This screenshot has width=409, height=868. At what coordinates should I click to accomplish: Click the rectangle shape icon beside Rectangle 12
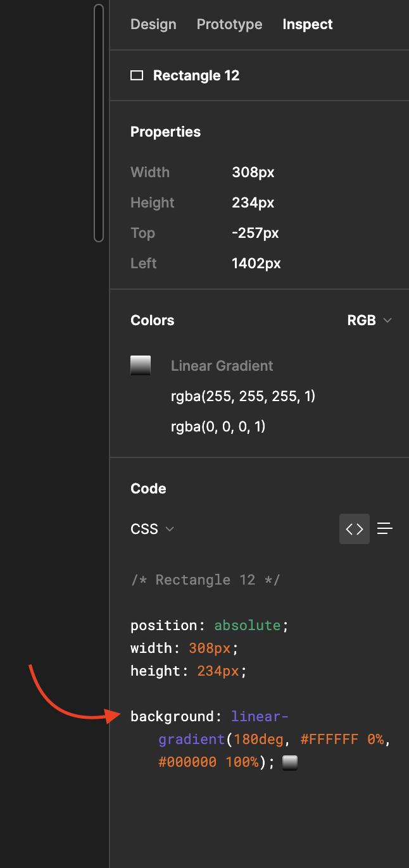[137, 76]
